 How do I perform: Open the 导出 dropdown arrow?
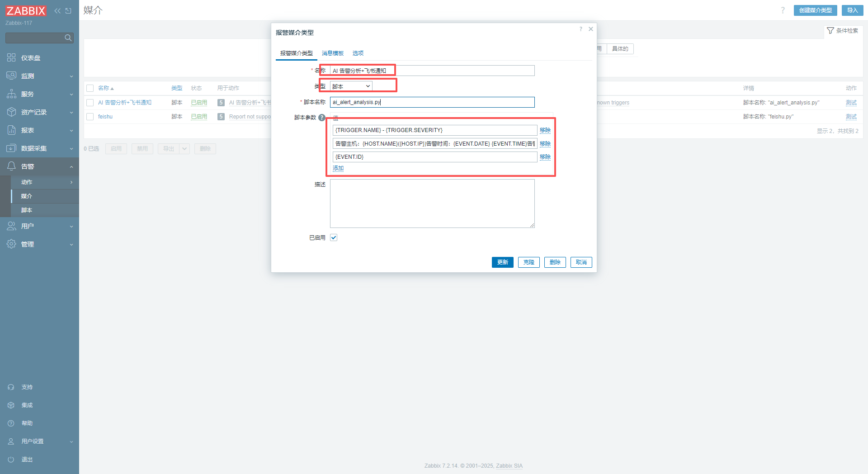(184, 149)
